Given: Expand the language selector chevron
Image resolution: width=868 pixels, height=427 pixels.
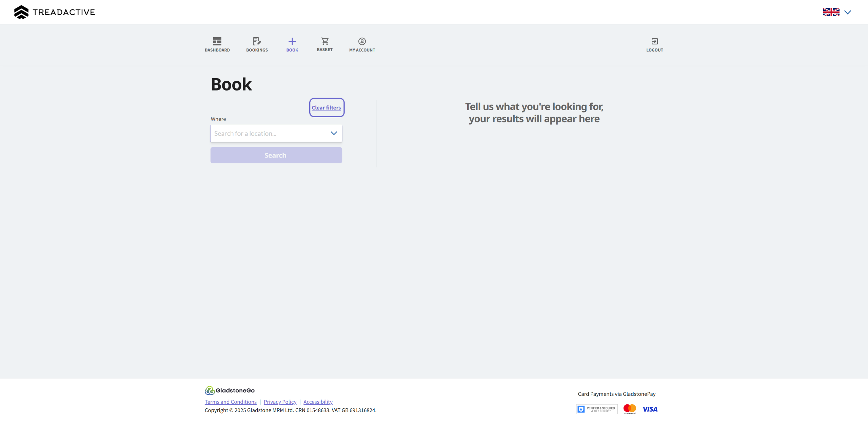Looking at the screenshot, I should (848, 12).
